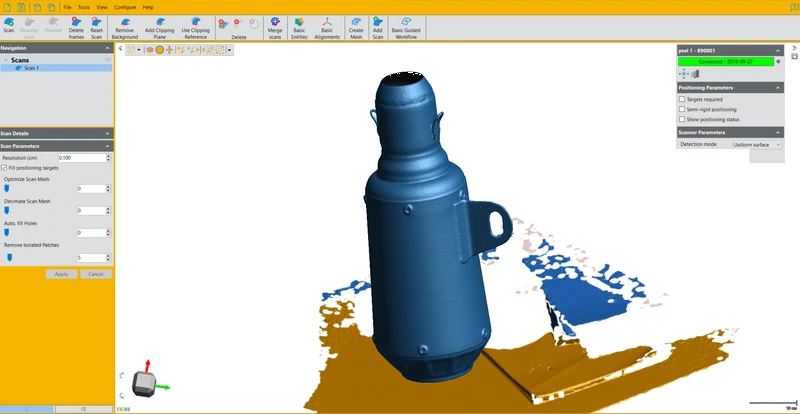800x414 pixels.
Task: Click the Cancel button in Scan Parameters
Action: pyautogui.click(x=95, y=273)
